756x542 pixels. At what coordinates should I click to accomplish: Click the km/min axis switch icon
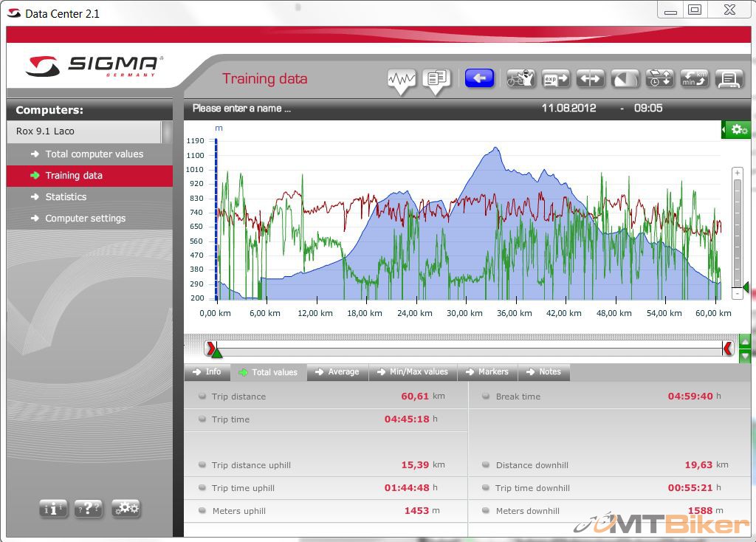[694, 78]
